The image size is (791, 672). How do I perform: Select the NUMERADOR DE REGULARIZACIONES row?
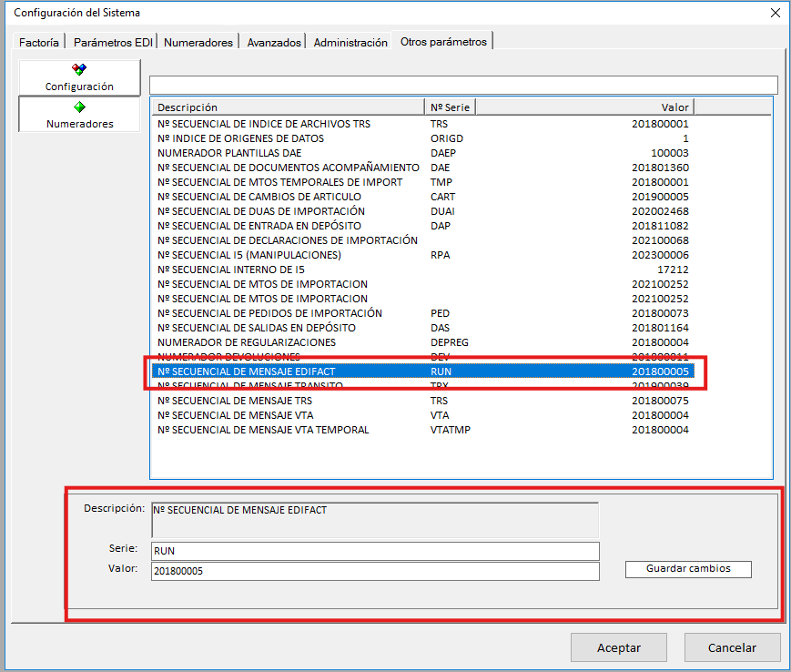[x=246, y=342]
